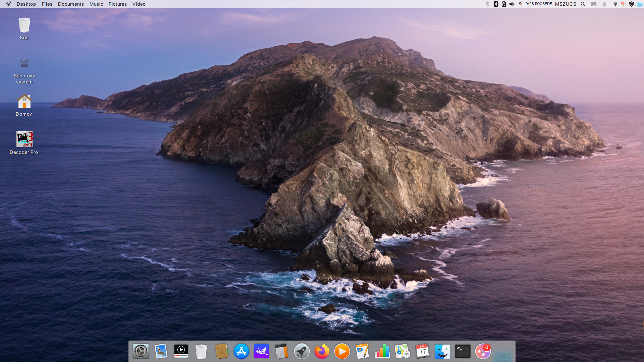Open the Pictures menu
Image resolution: width=644 pixels, height=362 pixels.
pyautogui.click(x=117, y=4)
